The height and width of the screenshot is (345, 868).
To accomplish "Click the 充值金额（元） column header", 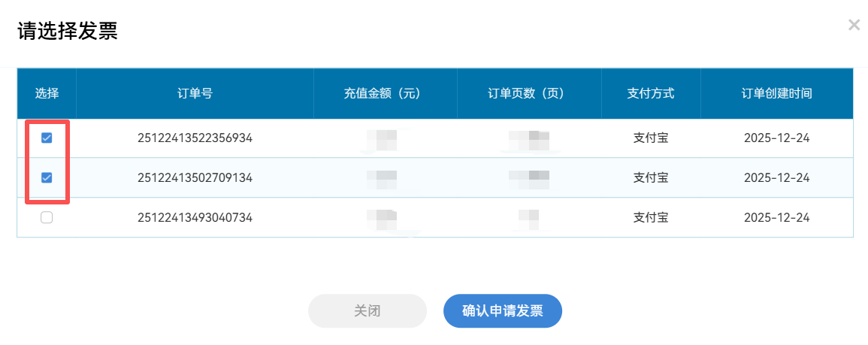I will click(385, 94).
